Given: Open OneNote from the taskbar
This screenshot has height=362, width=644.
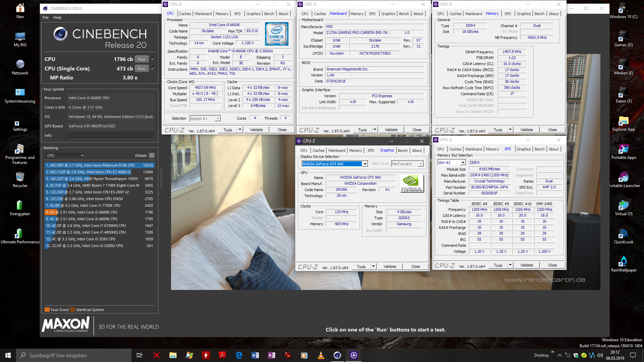Looking at the screenshot, I should point(272,355).
